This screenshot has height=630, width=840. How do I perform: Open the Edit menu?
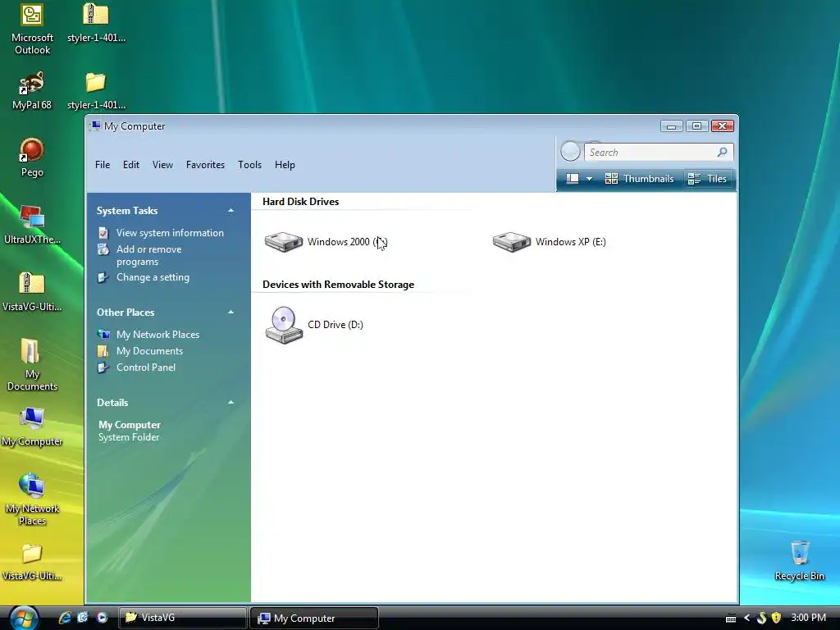pos(131,165)
